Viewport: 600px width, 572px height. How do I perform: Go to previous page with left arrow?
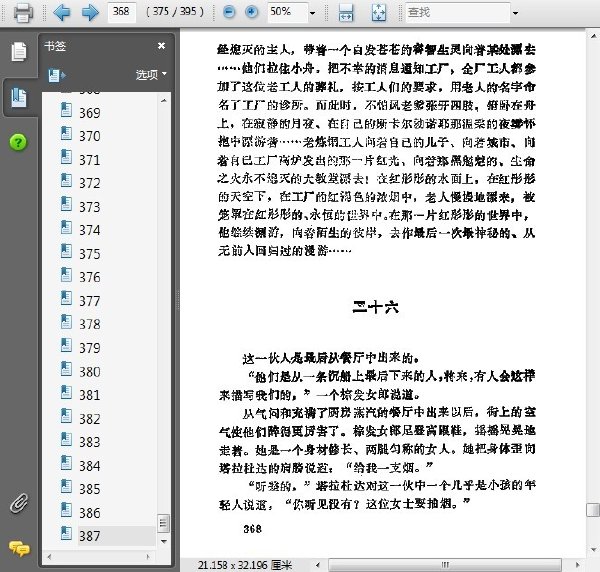[61, 12]
